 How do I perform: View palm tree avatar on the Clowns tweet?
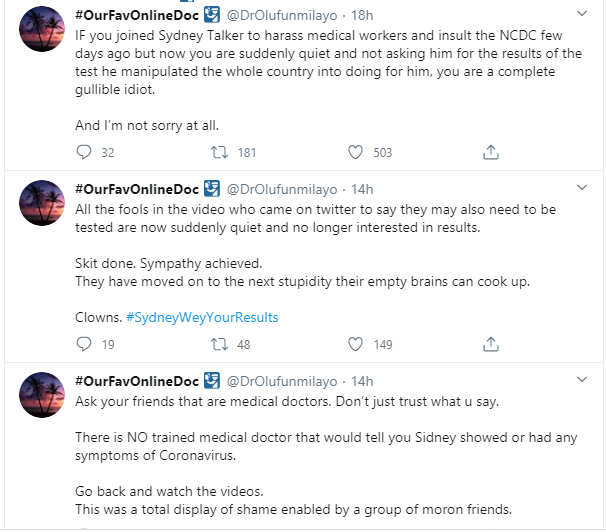[42, 203]
